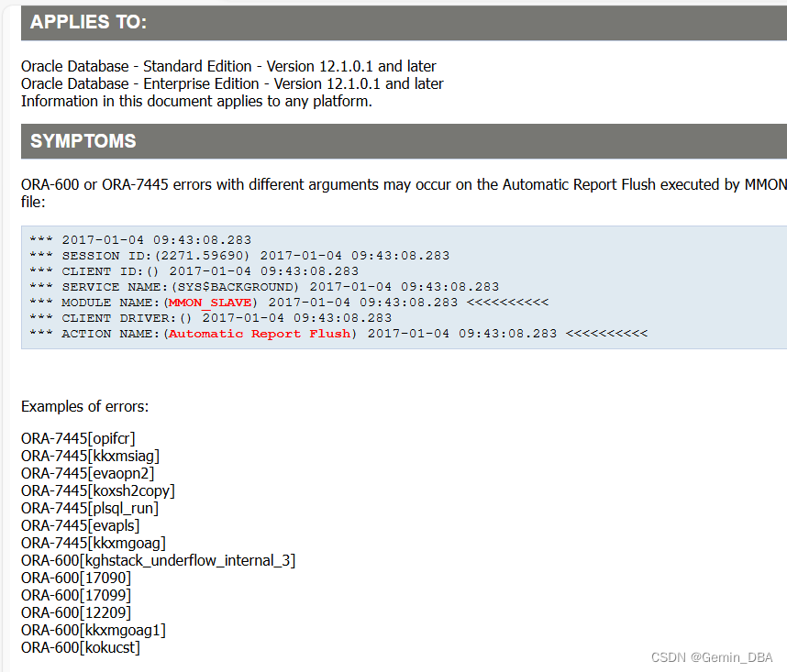Click red Automatic Report Flush text
The height and width of the screenshot is (672, 787).
(260, 334)
